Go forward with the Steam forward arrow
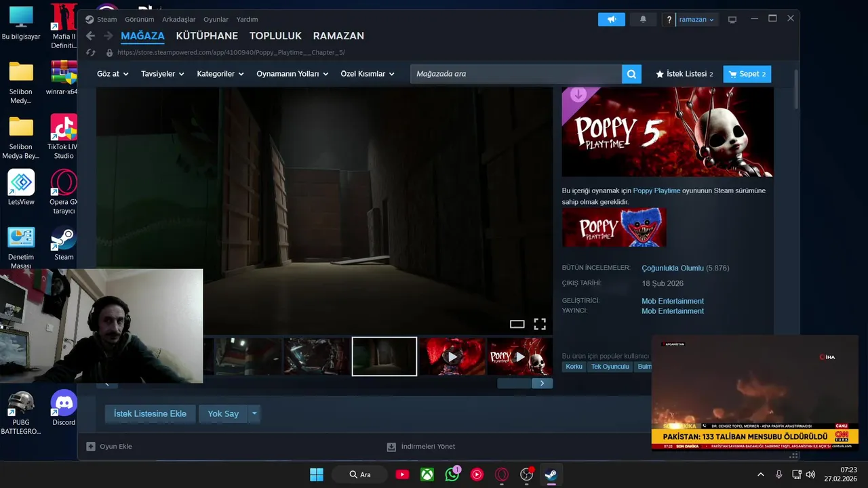 click(x=108, y=36)
